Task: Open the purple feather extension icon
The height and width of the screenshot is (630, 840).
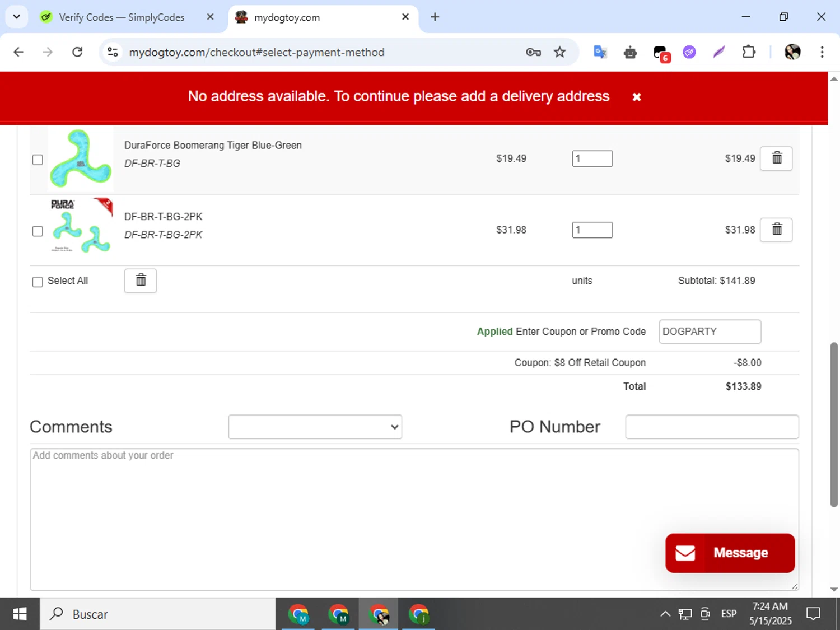Action: pos(719,52)
